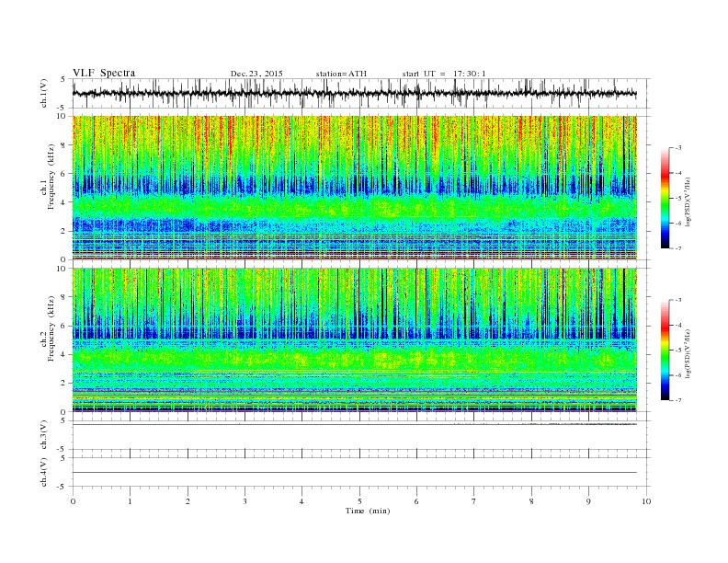
Task: Click the time axis tick label "1"
Action: [x=130, y=501]
